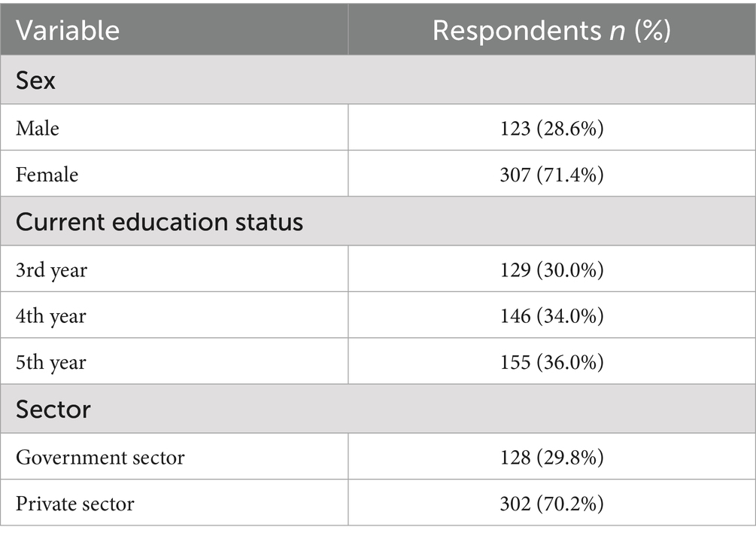This screenshot has height=539, width=756.
Task: Select the "4th year" row label
Action: pos(51,316)
